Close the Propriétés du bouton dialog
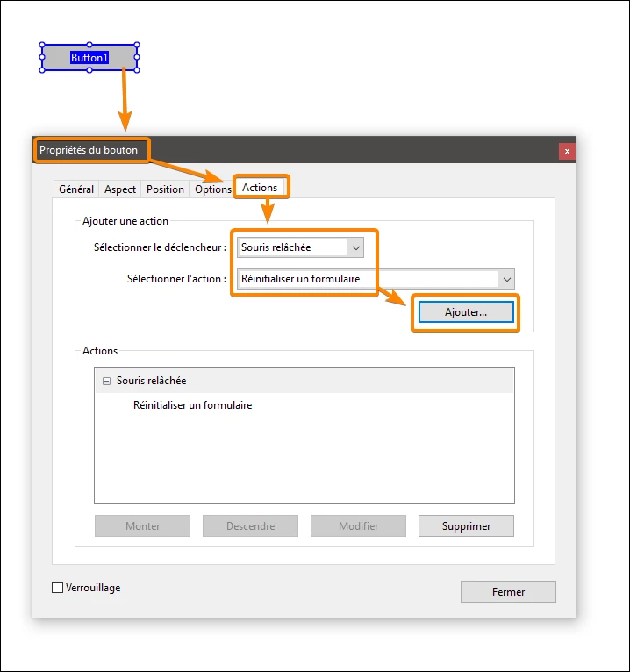Screen dimensions: 630x672 click(567, 151)
